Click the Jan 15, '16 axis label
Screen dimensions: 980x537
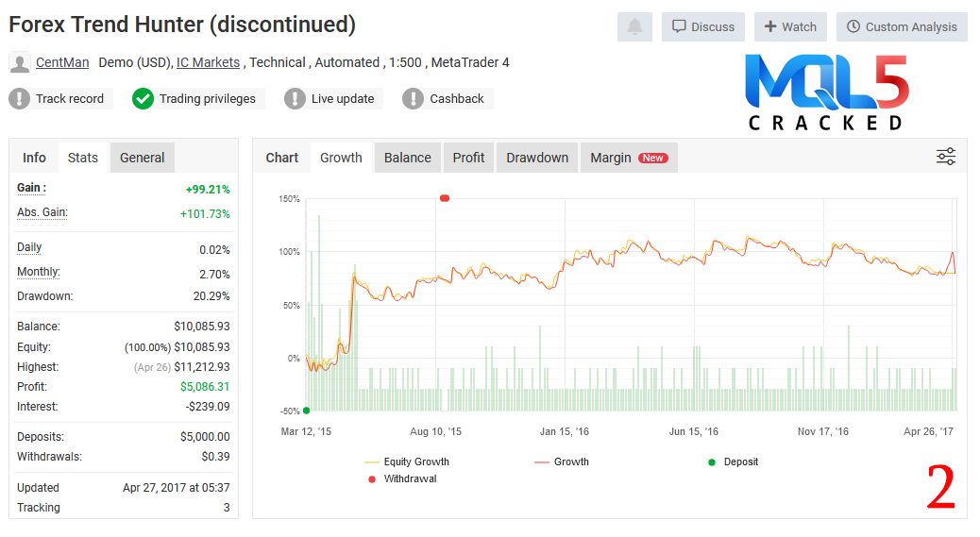[565, 431]
